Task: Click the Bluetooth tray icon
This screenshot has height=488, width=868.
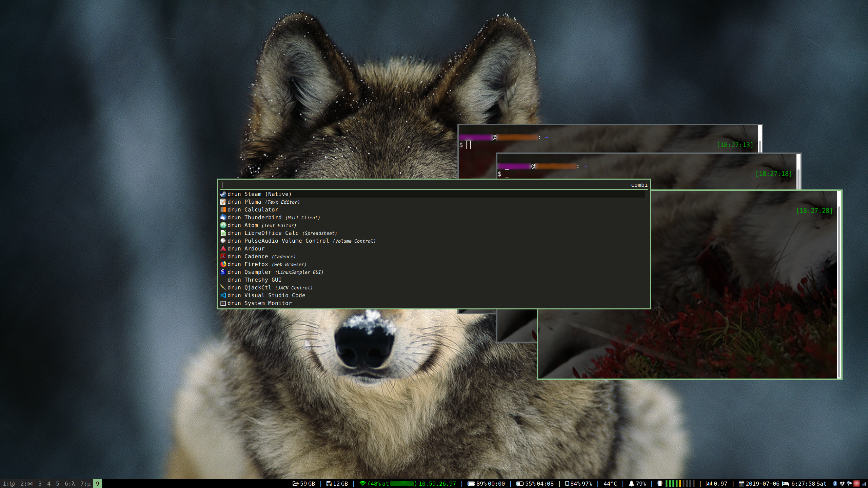Action: pos(835,484)
